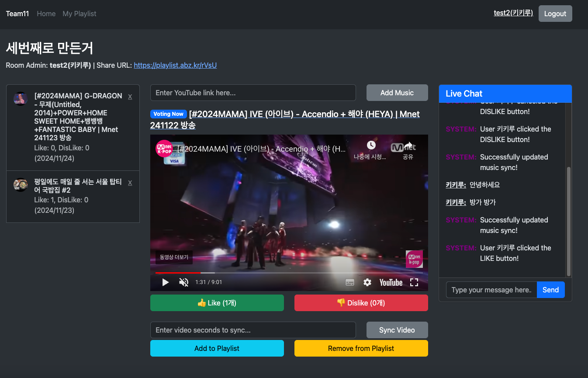Click Add to Playlist button
The image size is (588, 378).
(x=217, y=348)
